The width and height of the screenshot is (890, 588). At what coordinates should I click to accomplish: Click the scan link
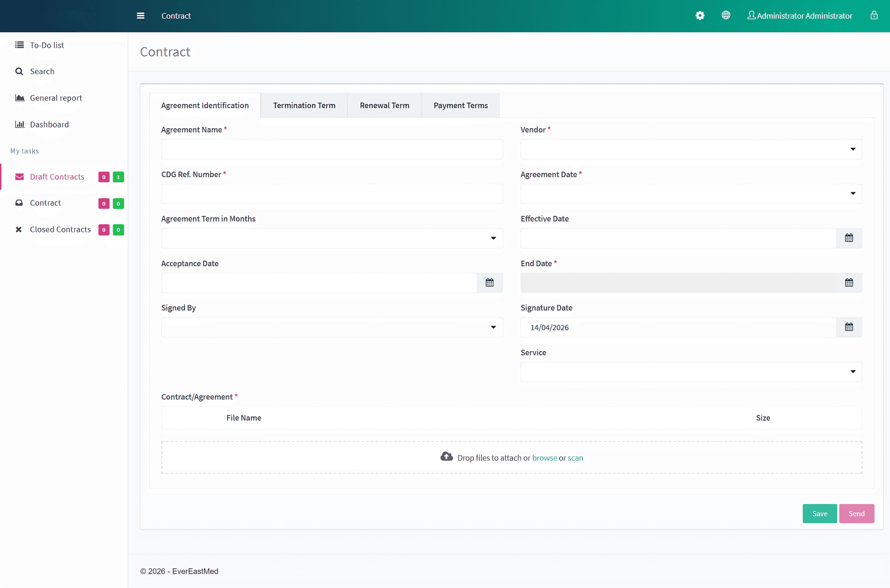[575, 458]
